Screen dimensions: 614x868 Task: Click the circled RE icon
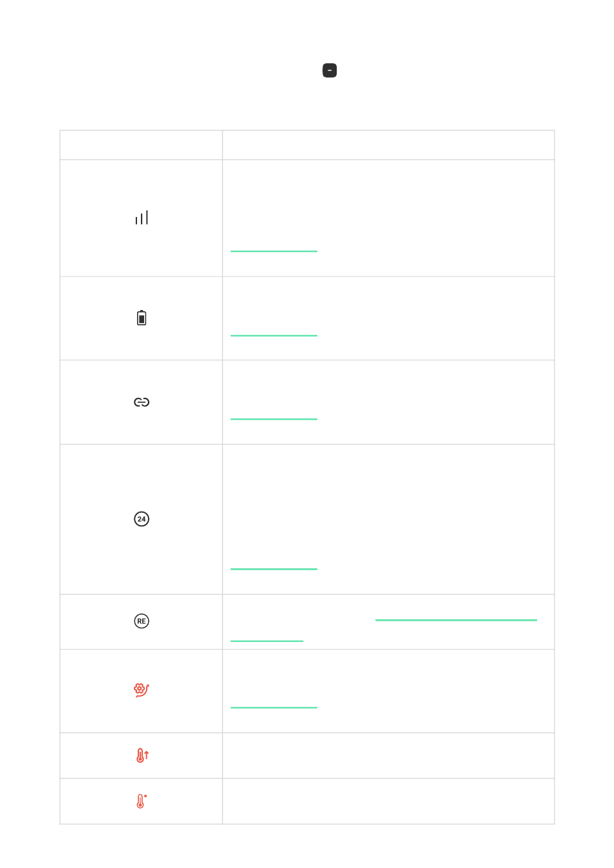142,621
